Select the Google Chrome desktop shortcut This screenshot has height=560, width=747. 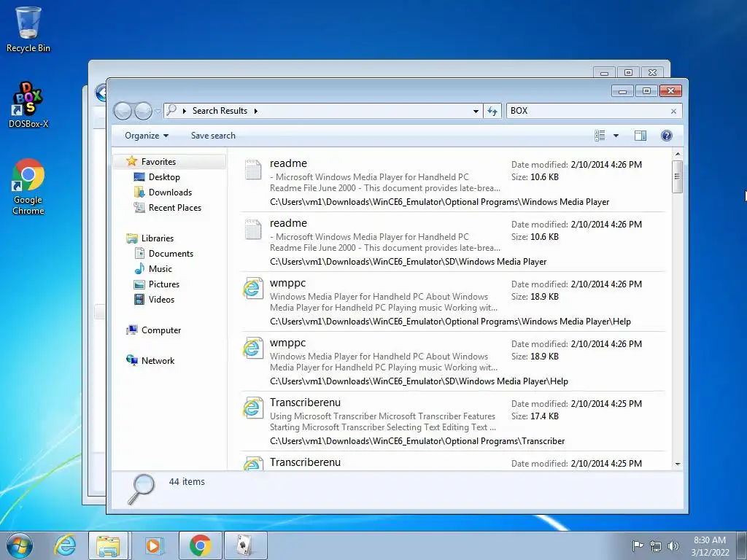(28, 187)
